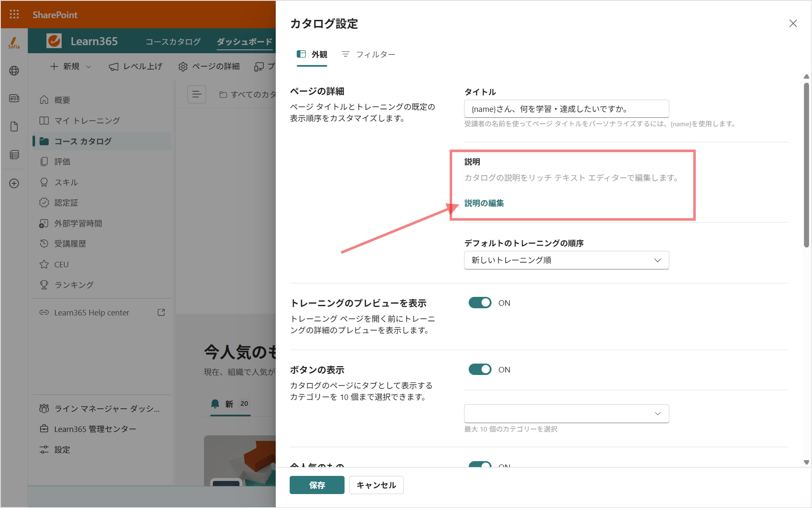The image size is (812, 508).
Task: Open the Learn365 Help center external link icon
Action: click(x=161, y=312)
